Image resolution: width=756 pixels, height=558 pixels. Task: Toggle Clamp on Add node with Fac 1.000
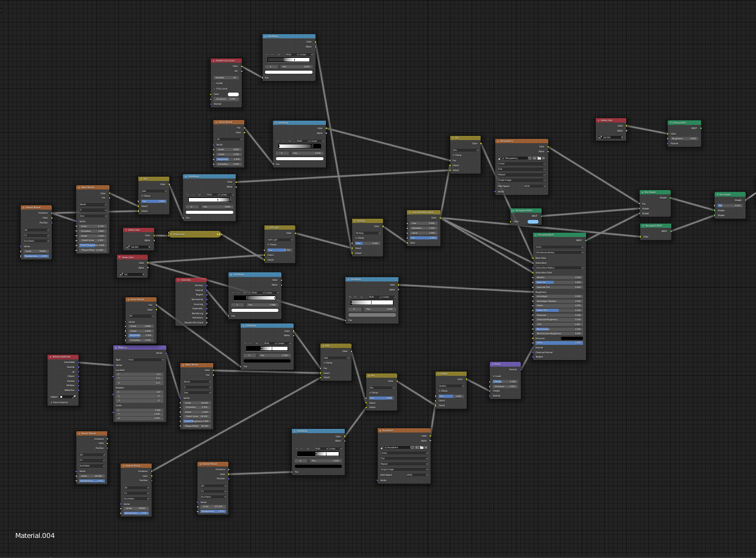point(142,196)
